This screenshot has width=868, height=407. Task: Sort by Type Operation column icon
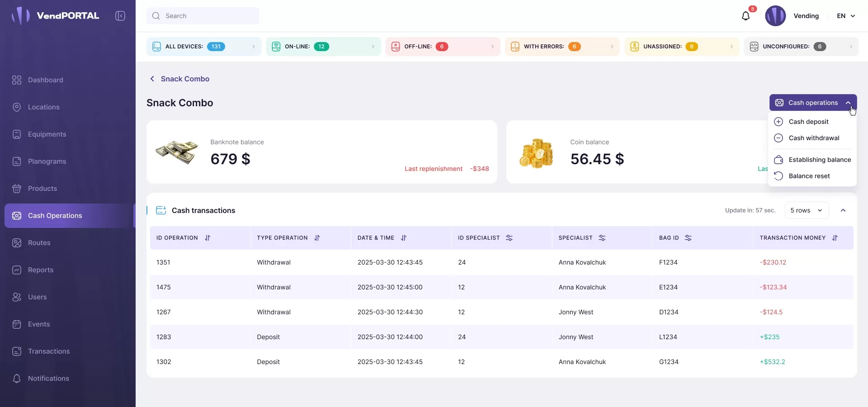(x=317, y=238)
